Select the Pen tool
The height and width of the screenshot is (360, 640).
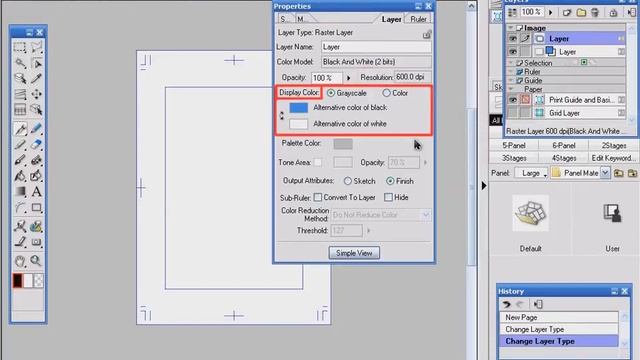[x=20, y=129]
